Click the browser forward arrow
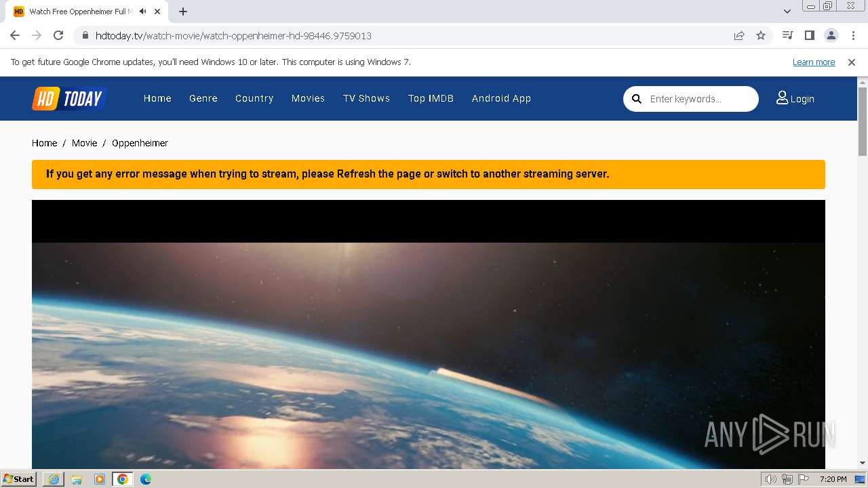The width and height of the screenshot is (868, 488). 37,35
